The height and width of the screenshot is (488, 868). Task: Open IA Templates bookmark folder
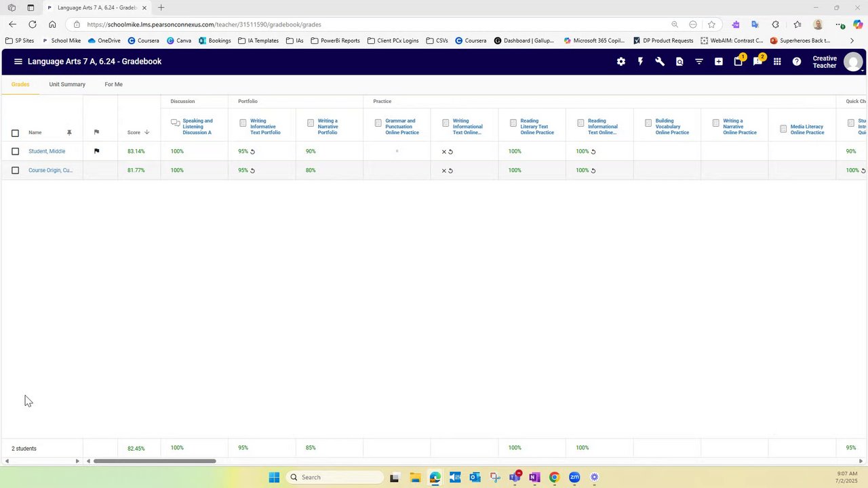click(258, 41)
